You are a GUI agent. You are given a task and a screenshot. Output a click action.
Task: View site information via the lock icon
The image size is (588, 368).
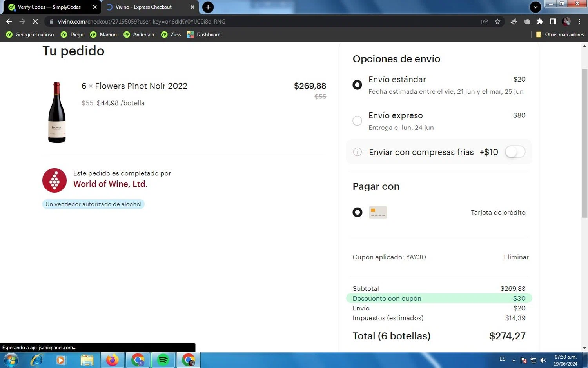(x=51, y=22)
